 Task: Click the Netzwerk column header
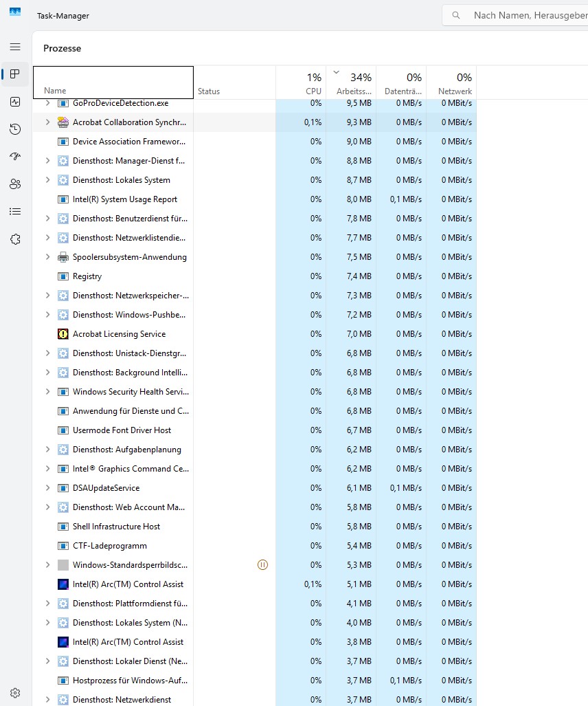(452, 83)
